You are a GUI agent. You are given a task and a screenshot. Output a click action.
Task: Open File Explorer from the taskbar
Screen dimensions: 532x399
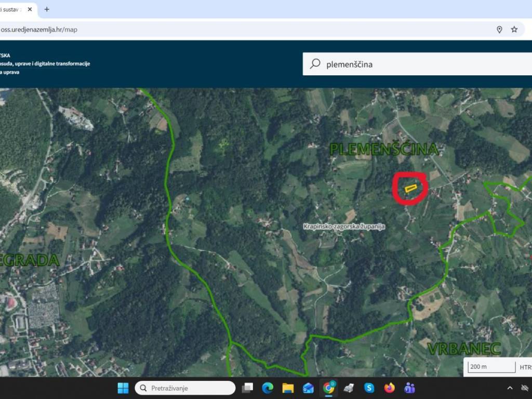pyautogui.click(x=288, y=388)
